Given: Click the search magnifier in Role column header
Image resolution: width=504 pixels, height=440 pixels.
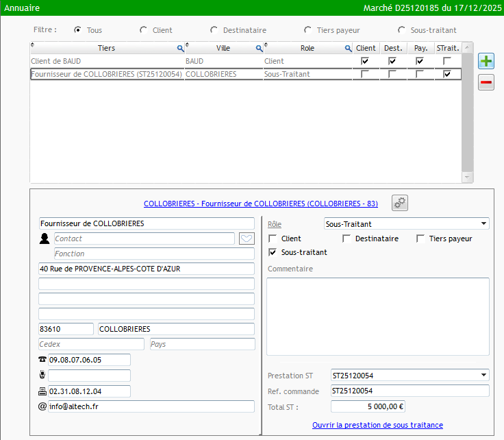Looking at the screenshot, I should pyautogui.click(x=348, y=49).
